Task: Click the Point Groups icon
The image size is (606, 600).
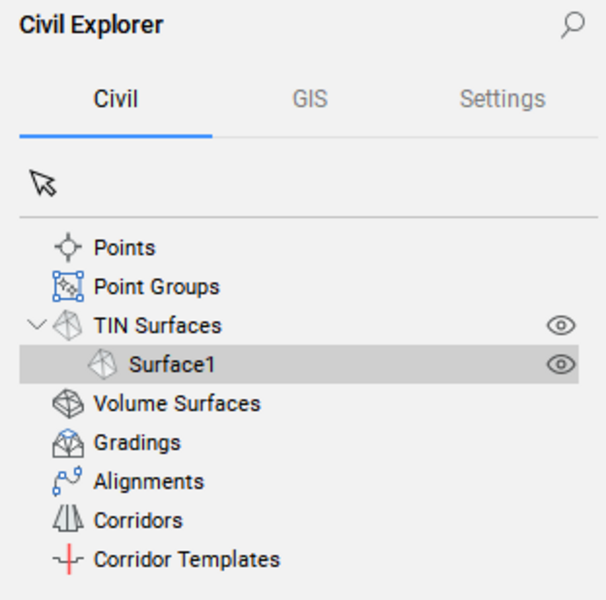Action: (x=68, y=286)
